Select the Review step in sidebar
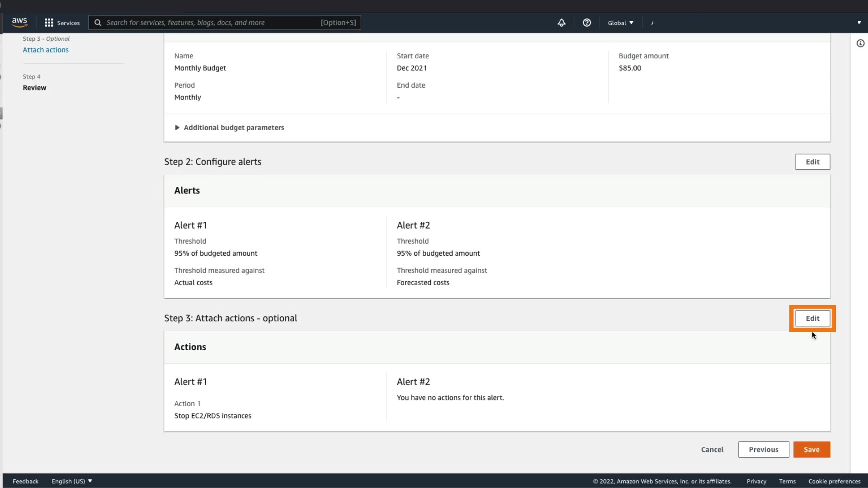Image resolution: width=868 pixels, height=488 pixels. click(x=34, y=88)
